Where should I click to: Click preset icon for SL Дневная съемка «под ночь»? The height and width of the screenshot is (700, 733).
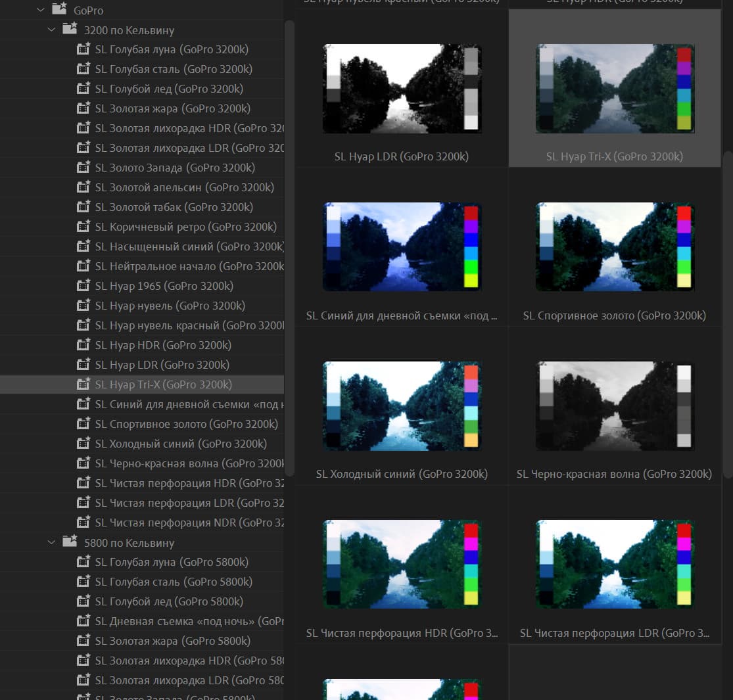pyautogui.click(x=83, y=620)
